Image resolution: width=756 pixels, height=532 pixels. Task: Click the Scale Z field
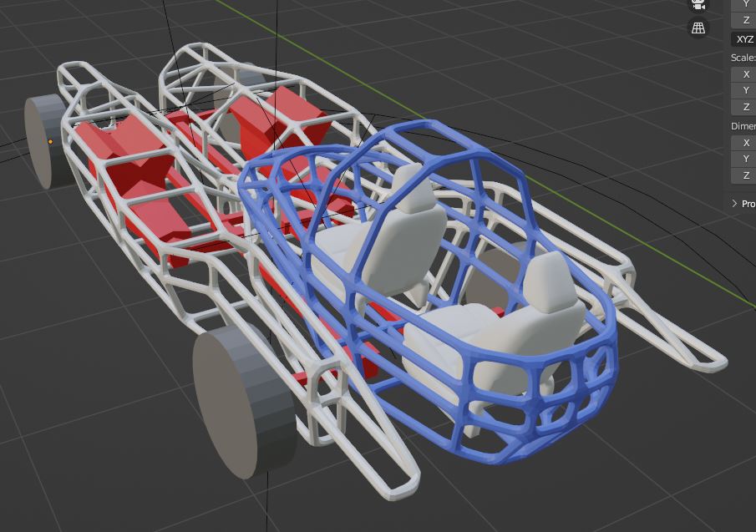click(x=743, y=107)
